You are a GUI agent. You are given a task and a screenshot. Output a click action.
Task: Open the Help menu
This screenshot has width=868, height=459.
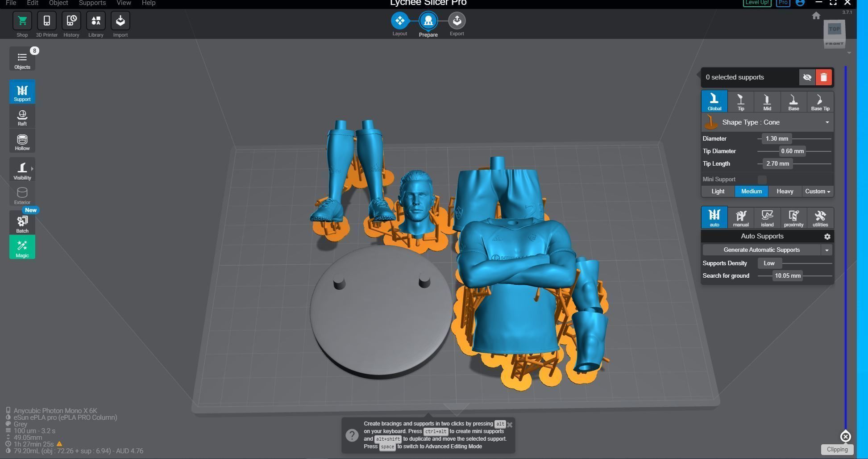coord(149,3)
